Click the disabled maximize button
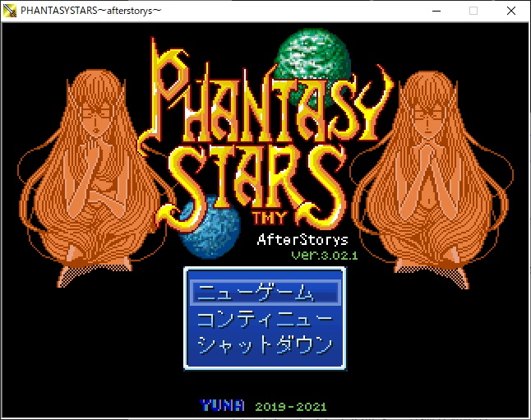The image size is (531, 420). pyautogui.click(x=473, y=11)
